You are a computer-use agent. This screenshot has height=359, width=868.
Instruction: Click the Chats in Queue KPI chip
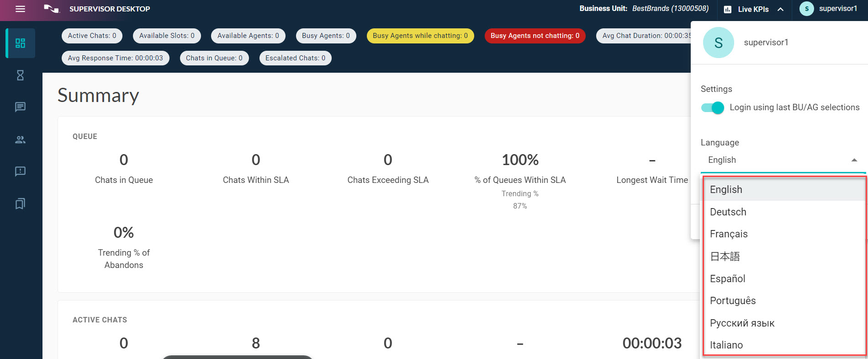(214, 58)
